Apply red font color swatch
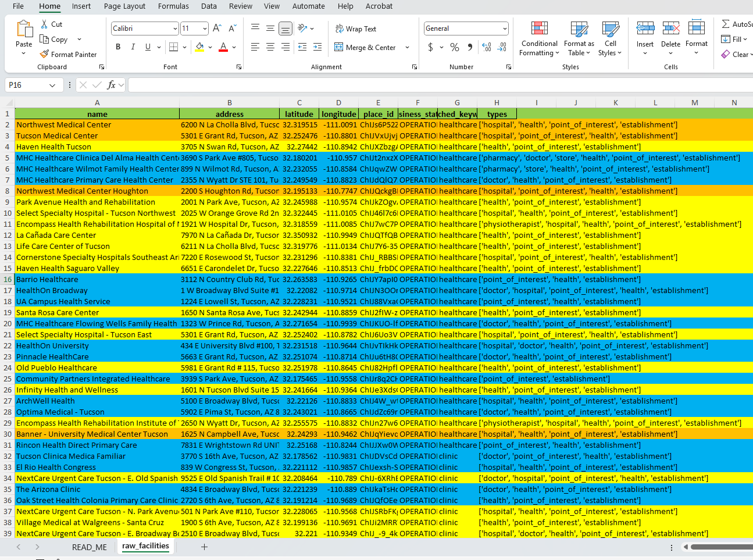Viewport: 753px width, 560px height. (223, 47)
